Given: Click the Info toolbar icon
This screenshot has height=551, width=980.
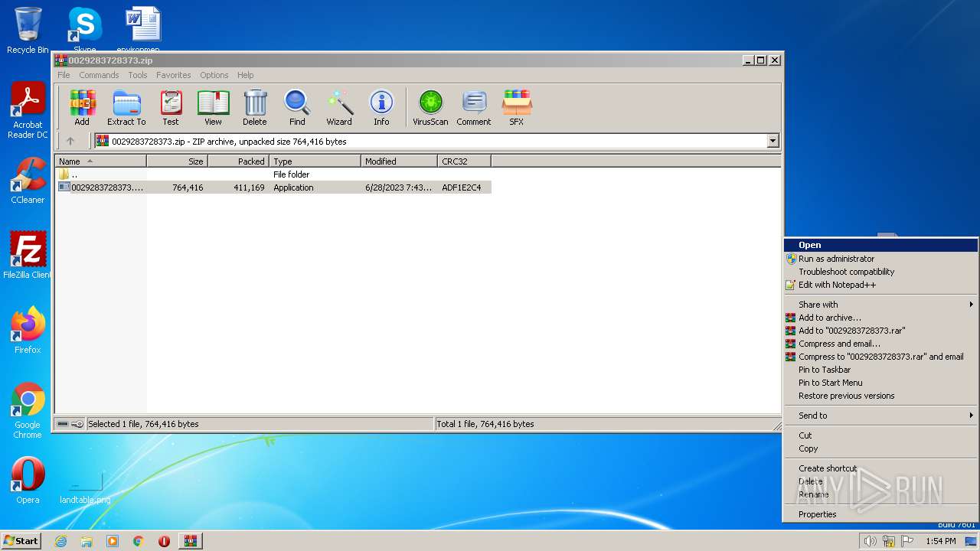Looking at the screenshot, I should pyautogui.click(x=381, y=107).
